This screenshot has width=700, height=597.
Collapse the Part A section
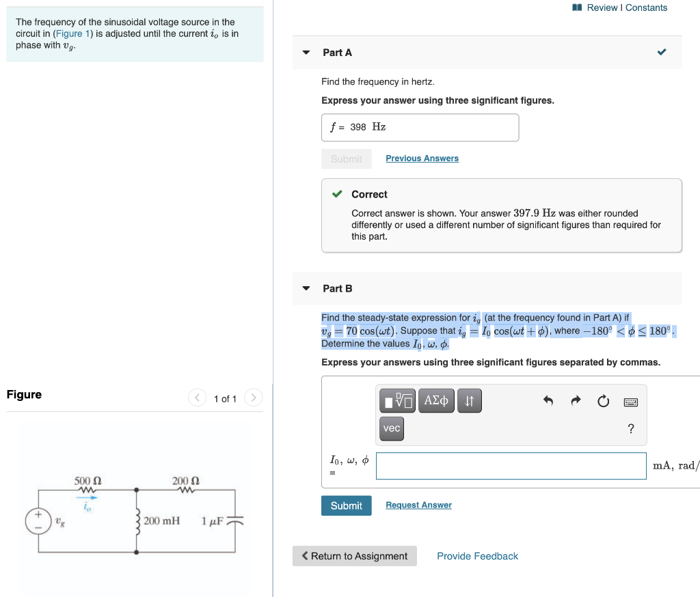tap(306, 53)
